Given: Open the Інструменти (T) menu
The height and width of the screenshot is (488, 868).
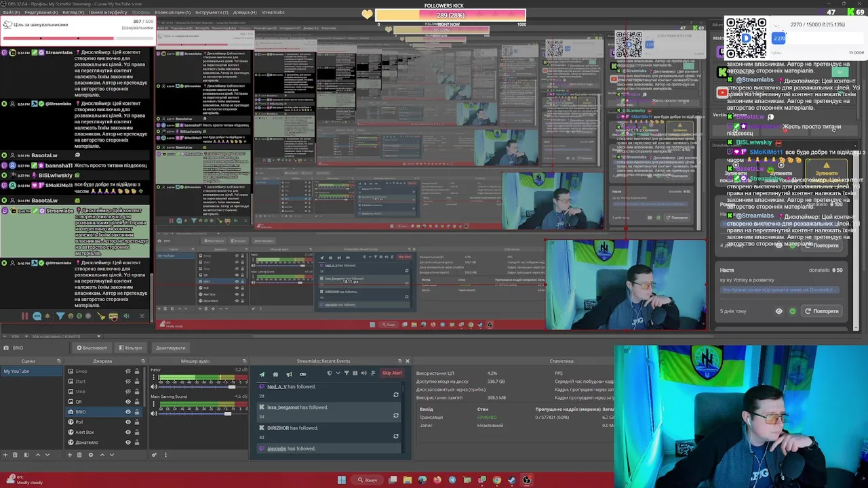Looking at the screenshot, I should click(x=212, y=12).
